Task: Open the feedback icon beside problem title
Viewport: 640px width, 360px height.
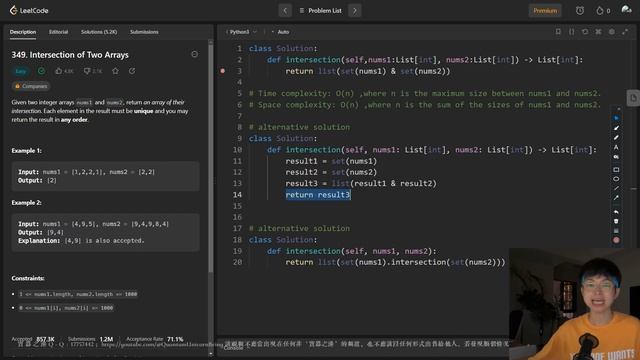Action: coord(194,54)
